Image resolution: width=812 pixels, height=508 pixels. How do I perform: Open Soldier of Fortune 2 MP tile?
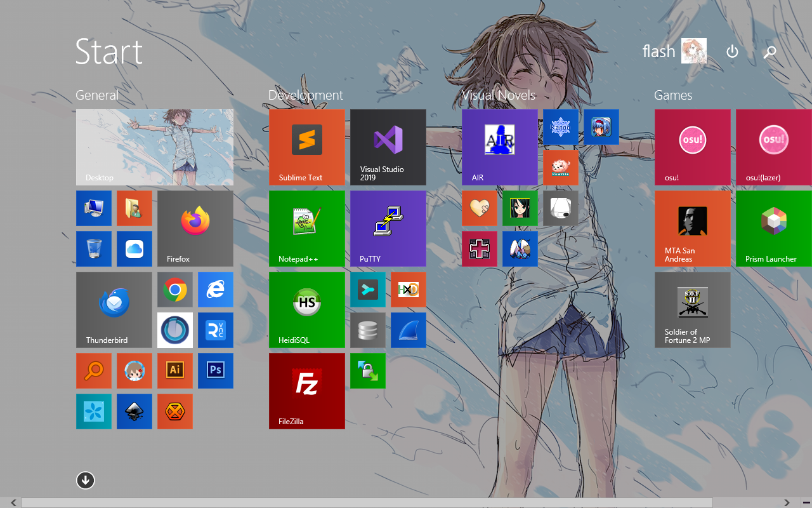point(693,310)
